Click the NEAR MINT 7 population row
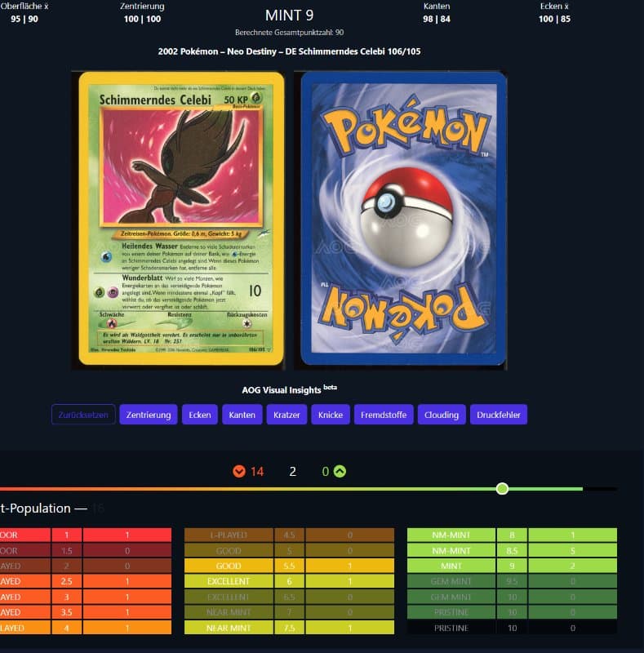The width and height of the screenshot is (644, 653). pyautogui.click(x=289, y=612)
